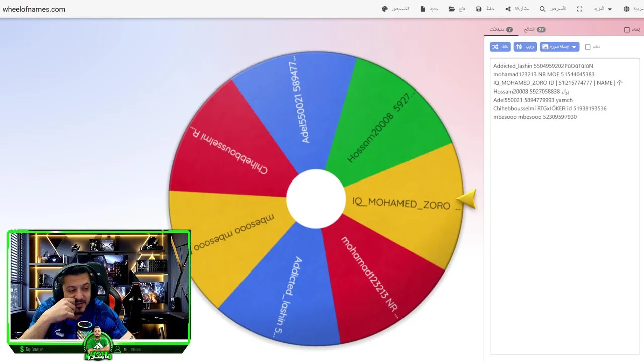
Task: Tick the Hide checkbox above the entries panel
Action: click(627, 30)
